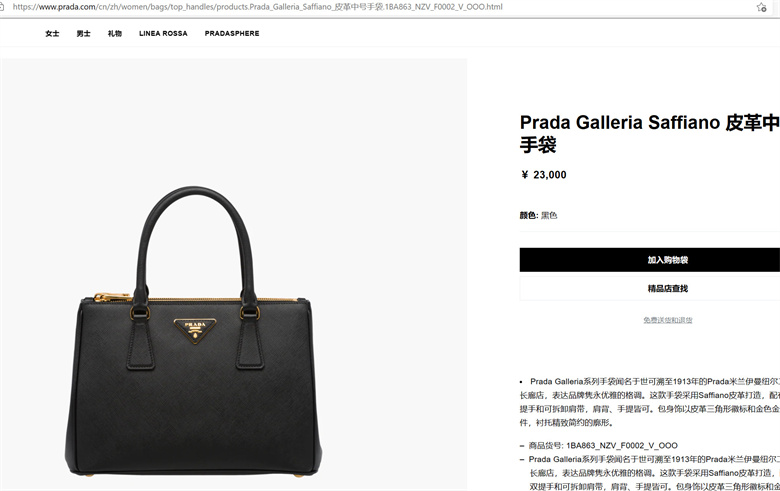Viewport: 780px width, 491px height.
Task: Click the 精品店查找 button
Action: point(650,289)
